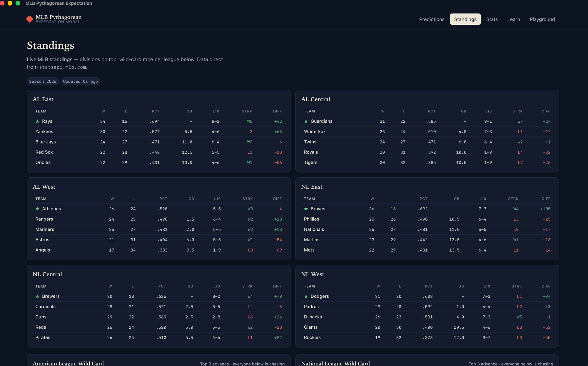
Task: Select the Padres team name
Action: [311, 307]
